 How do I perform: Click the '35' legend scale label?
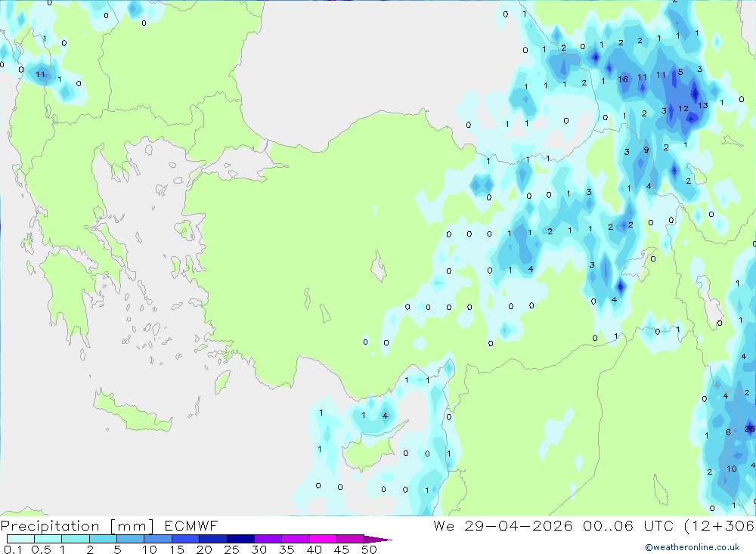coord(287,549)
